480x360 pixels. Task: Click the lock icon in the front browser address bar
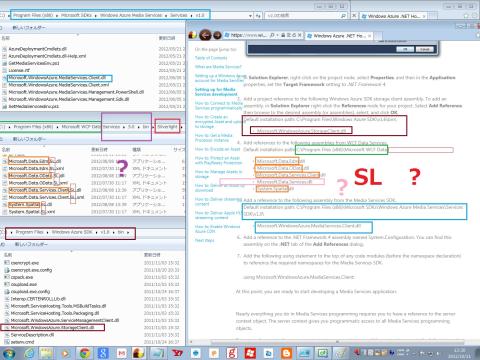[x=283, y=35]
